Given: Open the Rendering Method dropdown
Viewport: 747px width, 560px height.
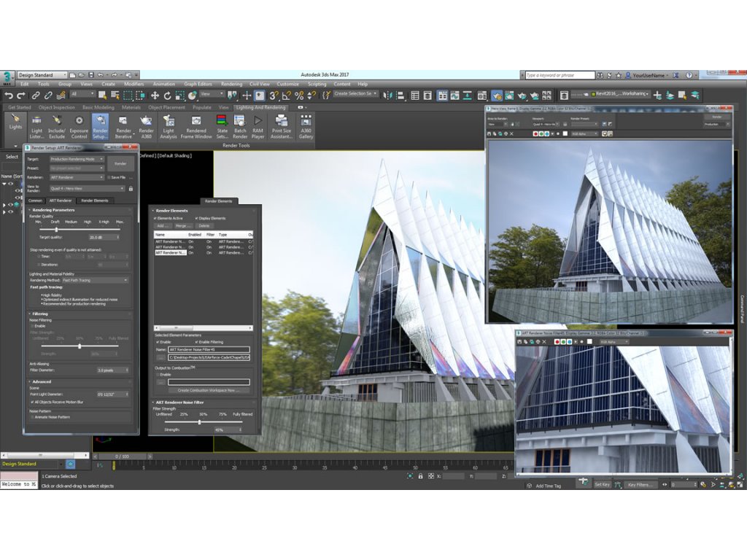Looking at the screenshot, I should point(95,280).
